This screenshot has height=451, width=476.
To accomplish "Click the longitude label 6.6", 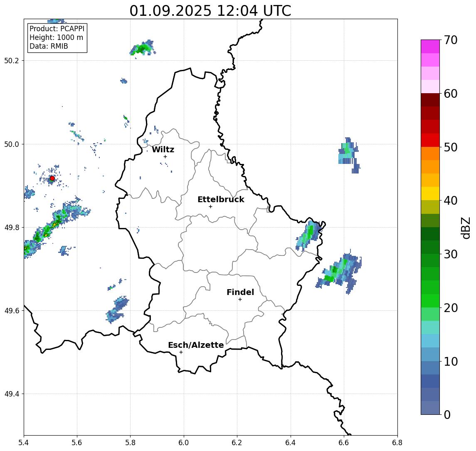I will tap(344, 443).
